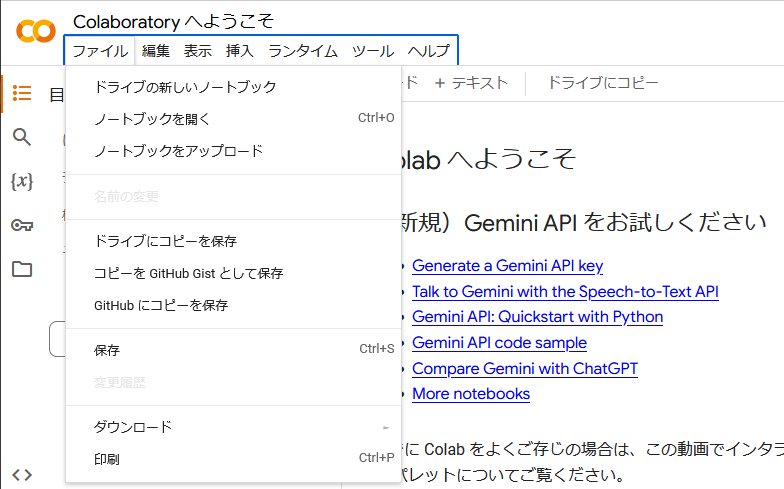Open the ツール menu
Screen dimensions: 784x489
[373, 51]
